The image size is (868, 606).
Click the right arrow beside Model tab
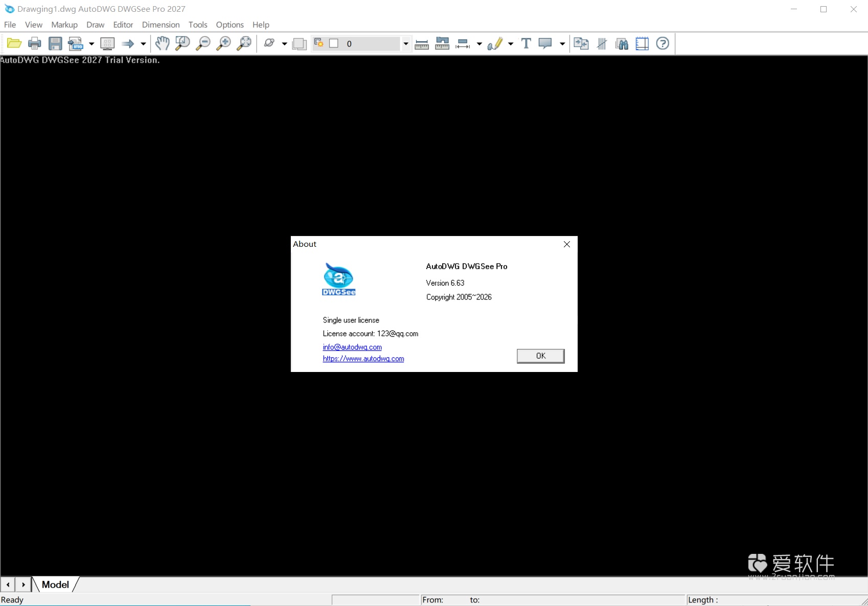point(23,584)
